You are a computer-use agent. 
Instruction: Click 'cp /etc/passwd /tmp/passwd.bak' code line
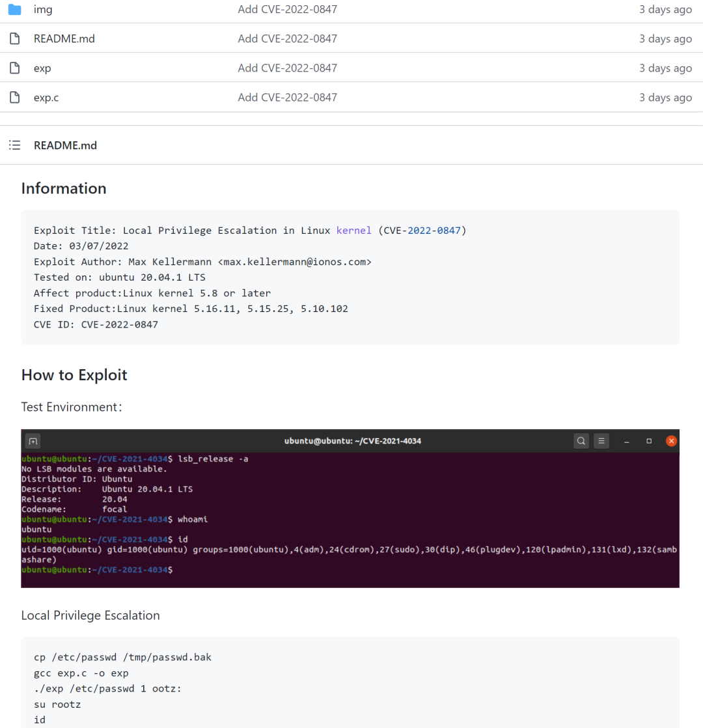[122, 658]
